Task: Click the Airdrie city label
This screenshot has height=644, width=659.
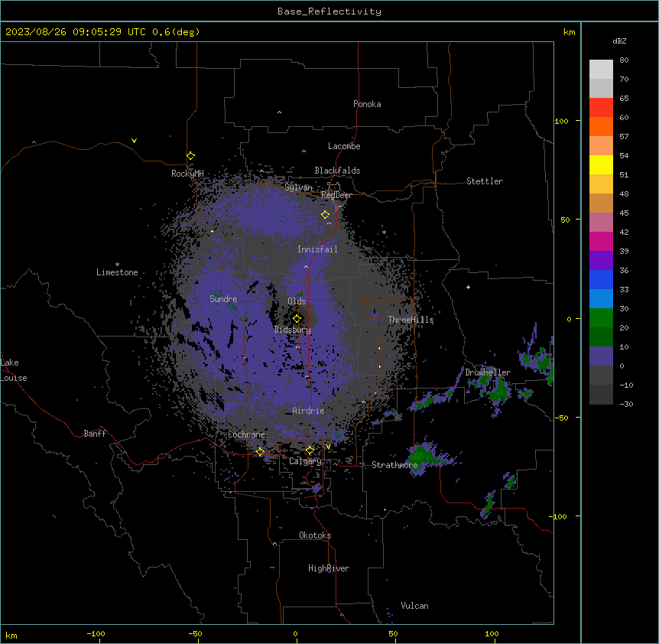Action: (308, 411)
